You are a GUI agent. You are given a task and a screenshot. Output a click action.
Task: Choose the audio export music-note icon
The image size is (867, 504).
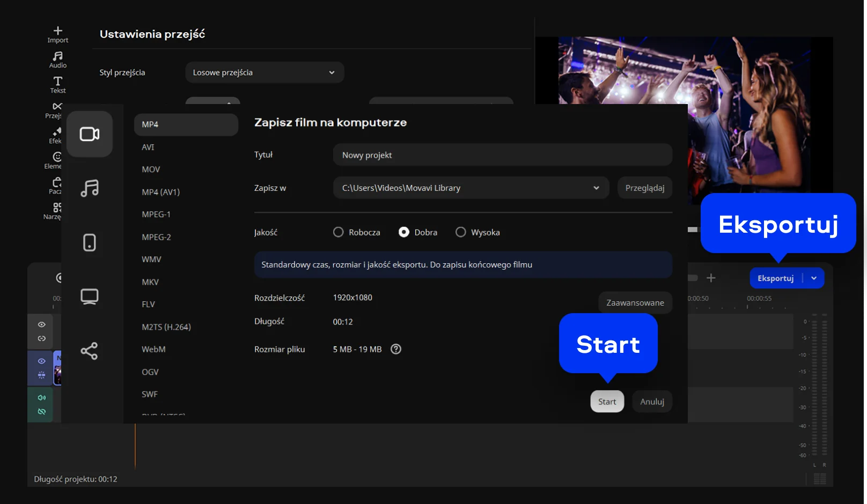click(90, 188)
